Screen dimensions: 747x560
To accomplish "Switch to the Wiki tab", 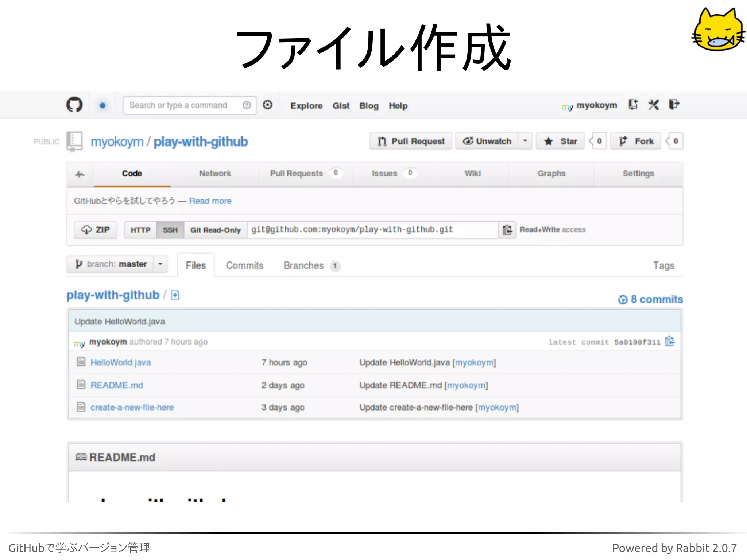I will pos(472,174).
